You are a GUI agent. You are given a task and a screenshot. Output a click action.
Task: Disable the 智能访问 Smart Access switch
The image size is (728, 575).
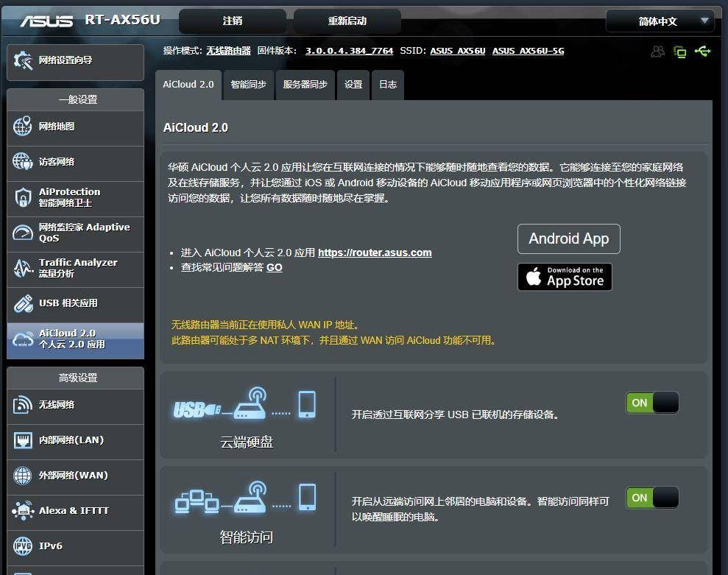click(x=652, y=498)
